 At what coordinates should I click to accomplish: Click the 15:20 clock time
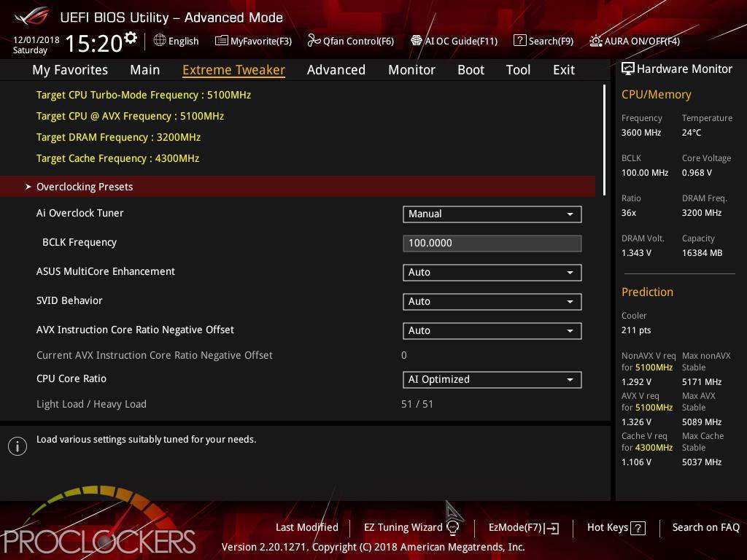(x=94, y=43)
